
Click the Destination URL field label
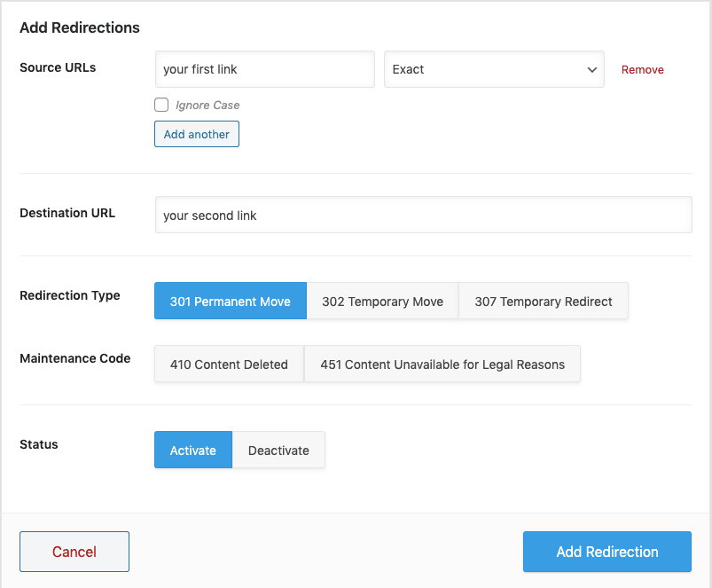click(x=67, y=213)
